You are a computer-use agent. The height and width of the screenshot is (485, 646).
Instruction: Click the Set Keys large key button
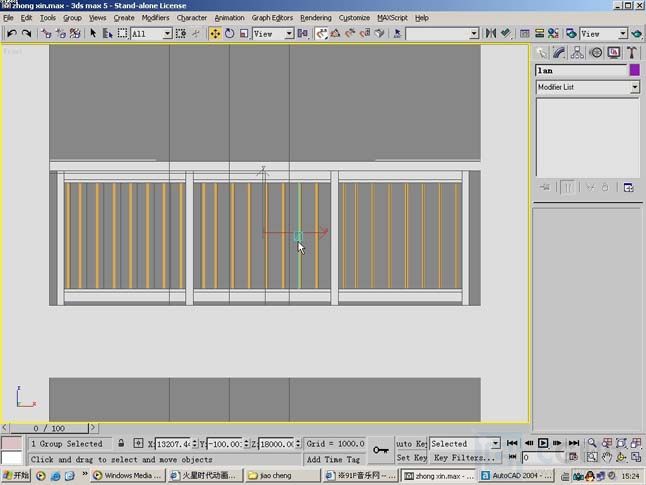click(x=380, y=450)
